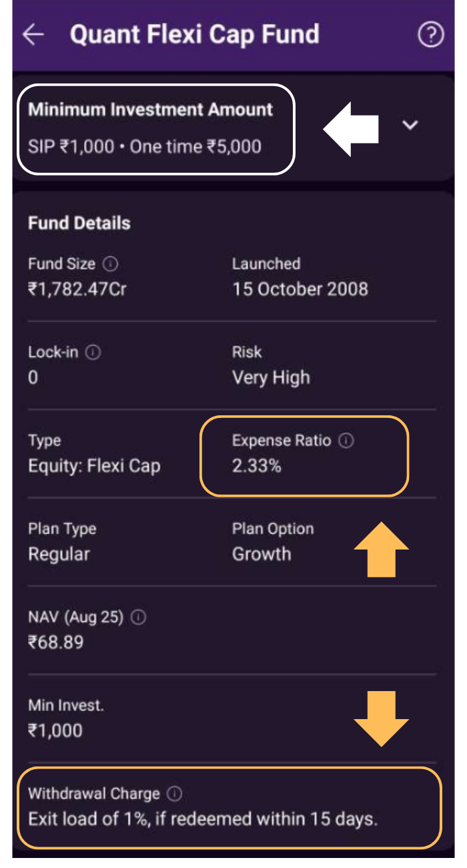The image size is (467, 868).
Task: Select the ₹68.89 NAV value
Action: [56, 643]
